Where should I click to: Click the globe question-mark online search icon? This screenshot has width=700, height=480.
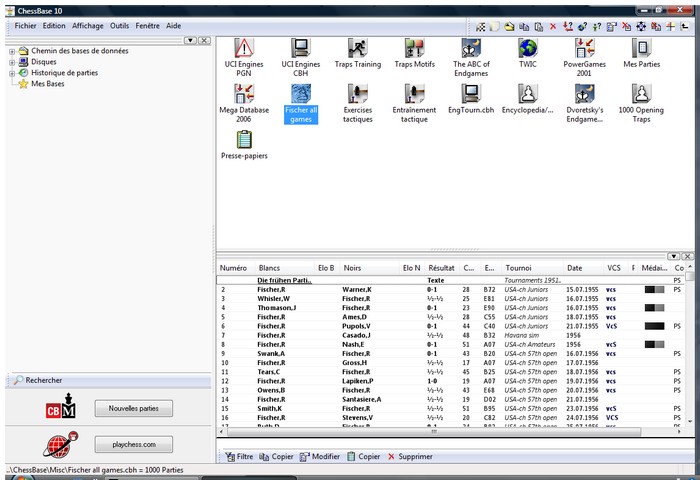click(x=582, y=27)
